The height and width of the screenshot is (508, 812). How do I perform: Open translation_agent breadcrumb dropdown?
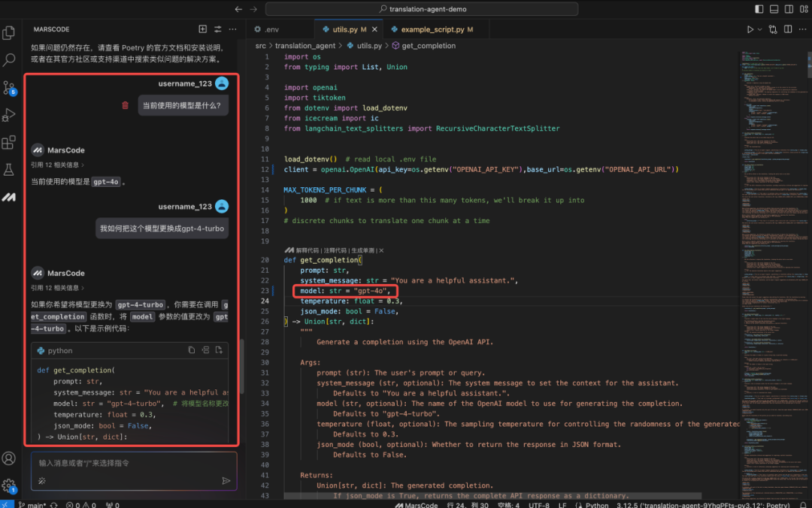(305, 46)
